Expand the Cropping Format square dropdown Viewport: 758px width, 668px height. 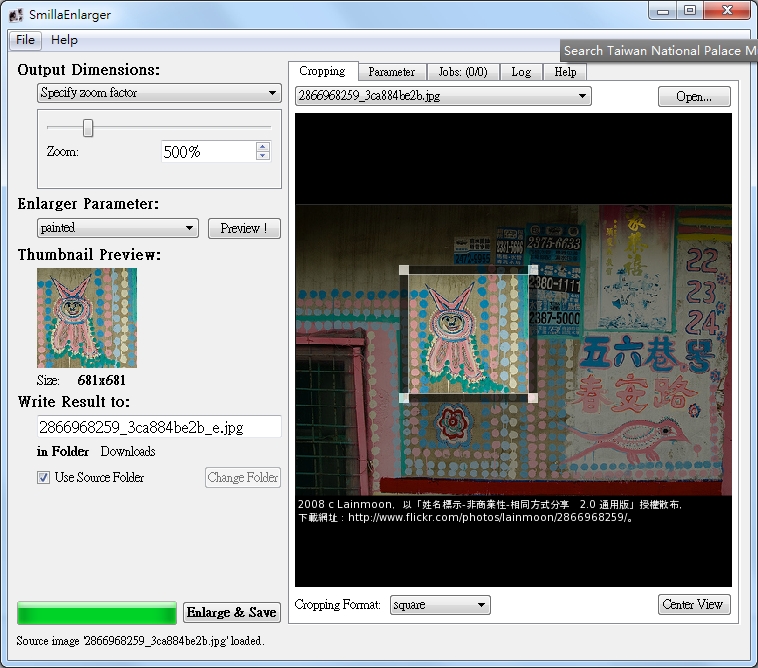440,605
